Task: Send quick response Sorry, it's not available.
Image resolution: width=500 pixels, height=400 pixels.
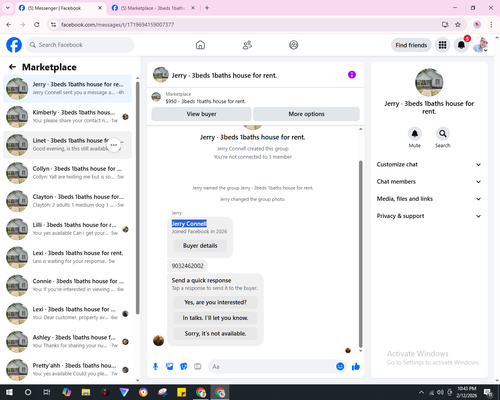Action: coord(215,334)
